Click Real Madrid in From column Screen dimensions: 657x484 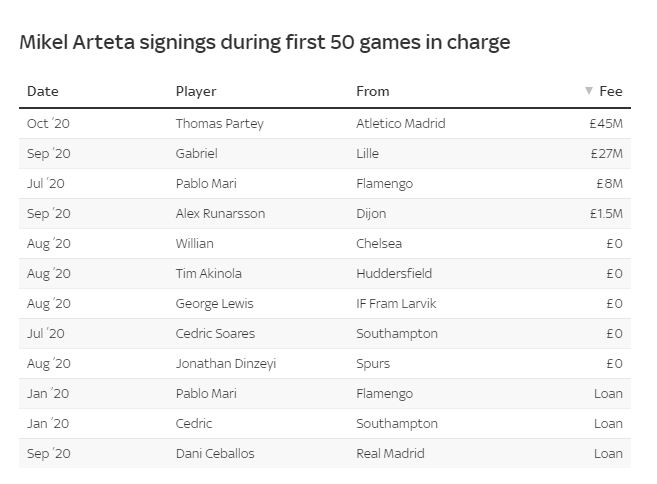(x=391, y=454)
